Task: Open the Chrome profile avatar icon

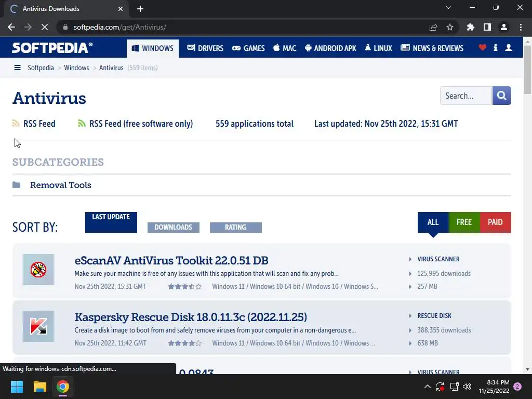Action: (x=504, y=27)
